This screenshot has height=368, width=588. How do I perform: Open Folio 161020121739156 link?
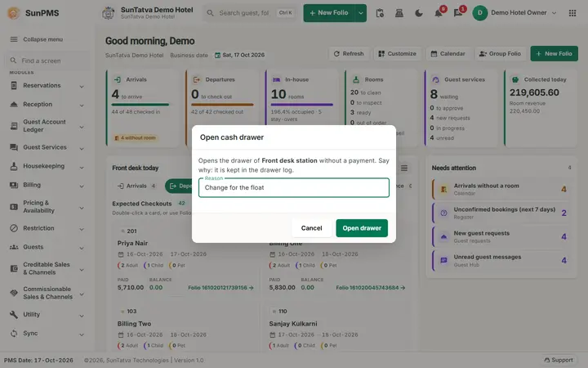coord(220,288)
